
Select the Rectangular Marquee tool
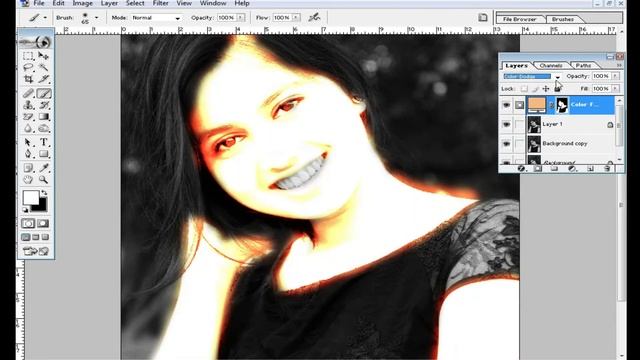(28, 56)
